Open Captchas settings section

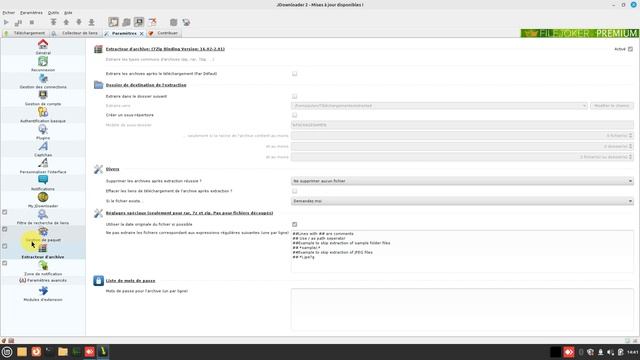coord(43,149)
